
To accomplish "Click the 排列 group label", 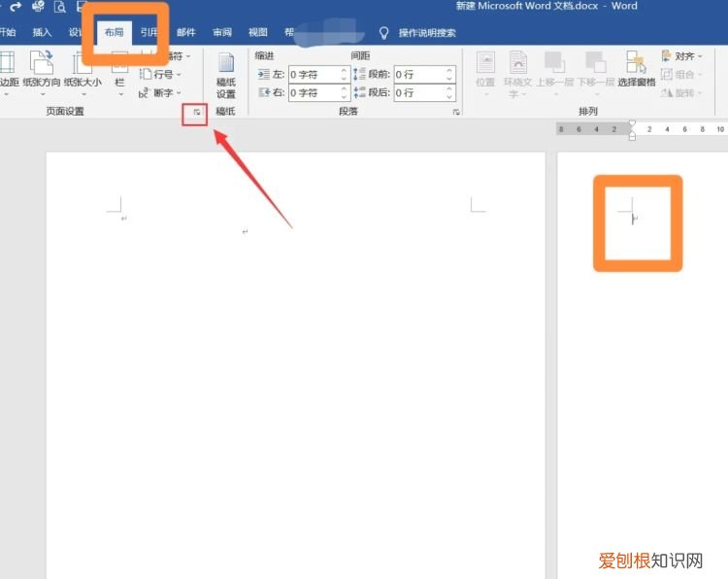I will click(588, 111).
